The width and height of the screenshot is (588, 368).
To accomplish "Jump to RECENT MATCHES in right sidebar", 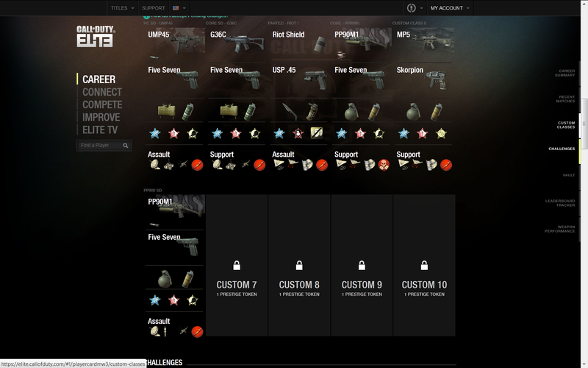I will click(x=565, y=99).
